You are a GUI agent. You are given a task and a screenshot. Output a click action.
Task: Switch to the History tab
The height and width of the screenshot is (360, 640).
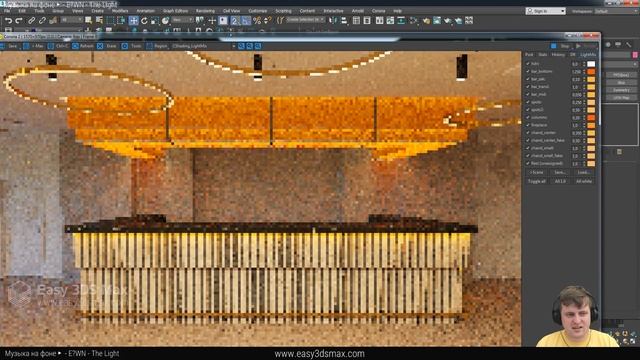(558, 54)
